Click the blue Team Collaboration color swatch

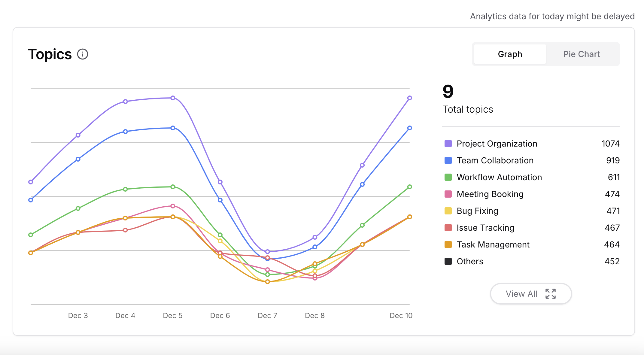448,160
